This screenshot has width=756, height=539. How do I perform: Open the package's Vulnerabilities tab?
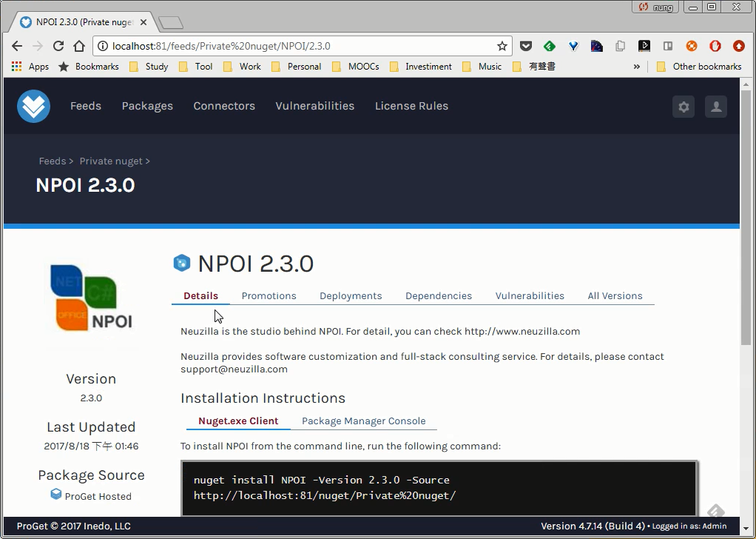point(530,296)
